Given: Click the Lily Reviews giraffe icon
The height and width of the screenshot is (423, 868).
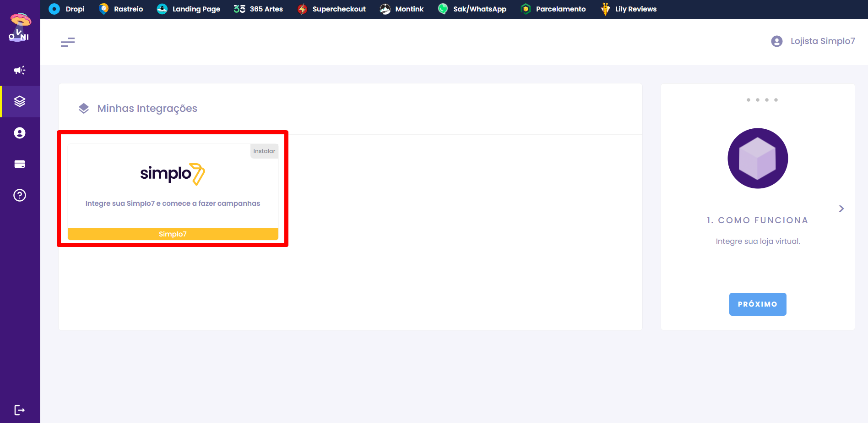Looking at the screenshot, I should (x=605, y=9).
